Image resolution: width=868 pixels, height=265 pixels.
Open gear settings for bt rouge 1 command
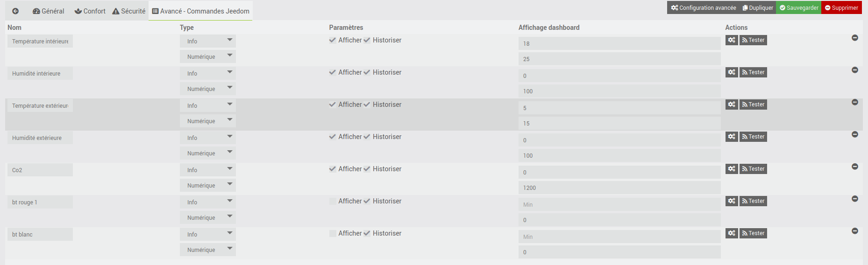(x=732, y=201)
